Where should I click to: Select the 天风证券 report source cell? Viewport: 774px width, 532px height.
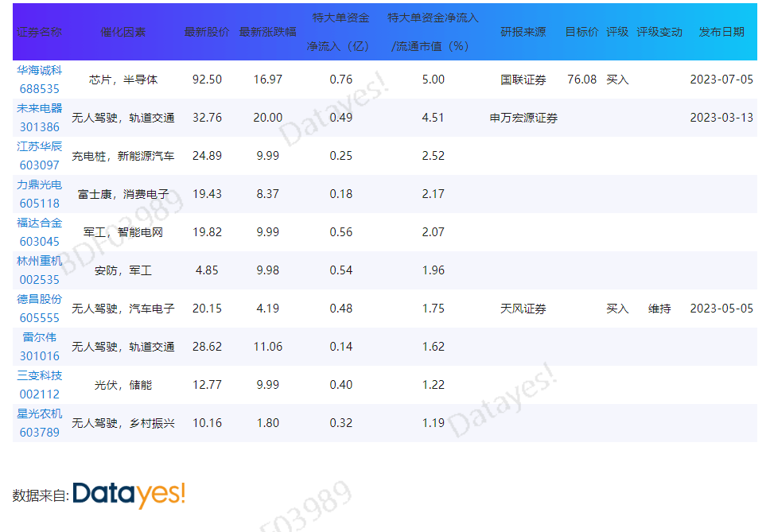pos(523,309)
